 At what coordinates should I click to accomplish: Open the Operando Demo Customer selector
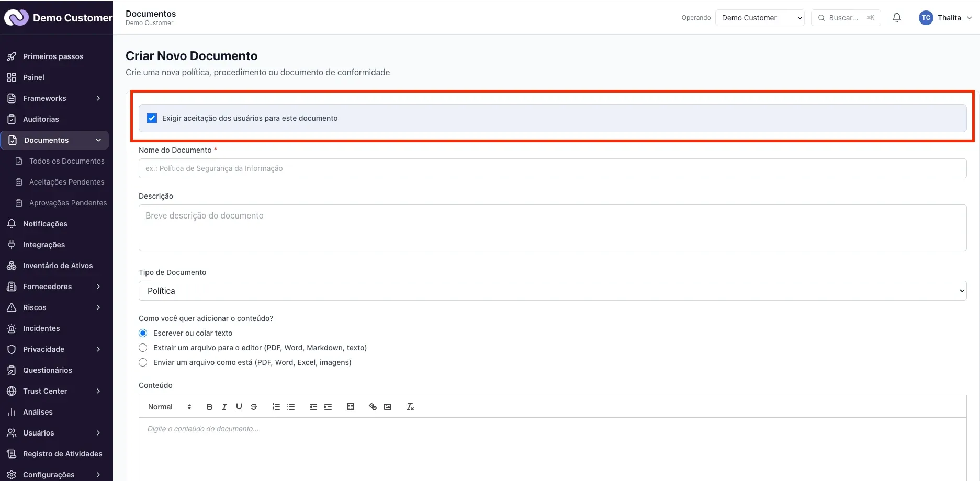pyautogui.click(x=760, y=18)
